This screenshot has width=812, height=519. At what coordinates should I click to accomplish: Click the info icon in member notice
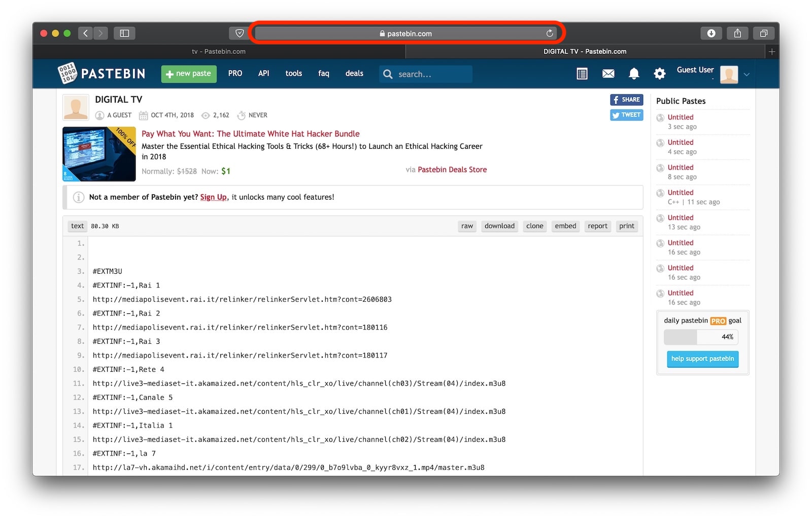pyautogui.click(x=78, y=197)
